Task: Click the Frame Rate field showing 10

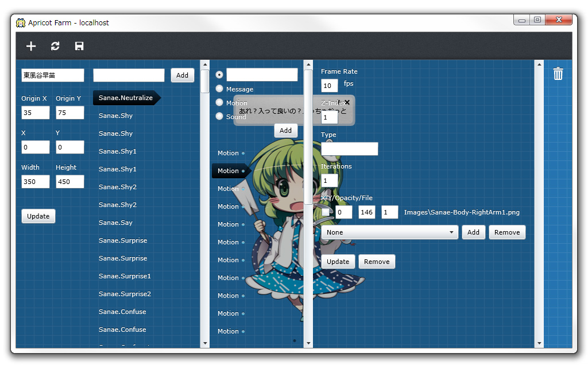Action: (x=329, y=86)
